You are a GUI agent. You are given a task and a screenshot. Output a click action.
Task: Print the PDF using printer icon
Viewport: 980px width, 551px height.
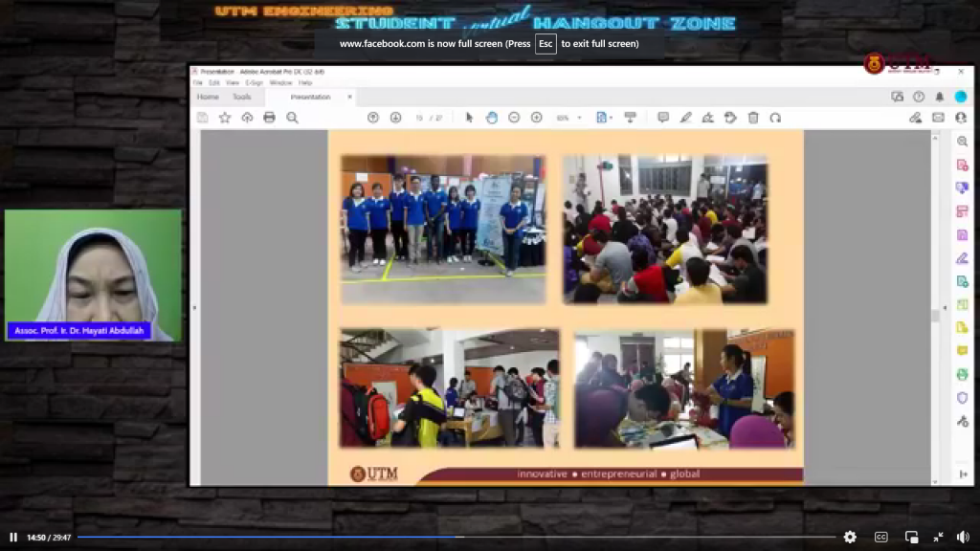tap(269, 118)
